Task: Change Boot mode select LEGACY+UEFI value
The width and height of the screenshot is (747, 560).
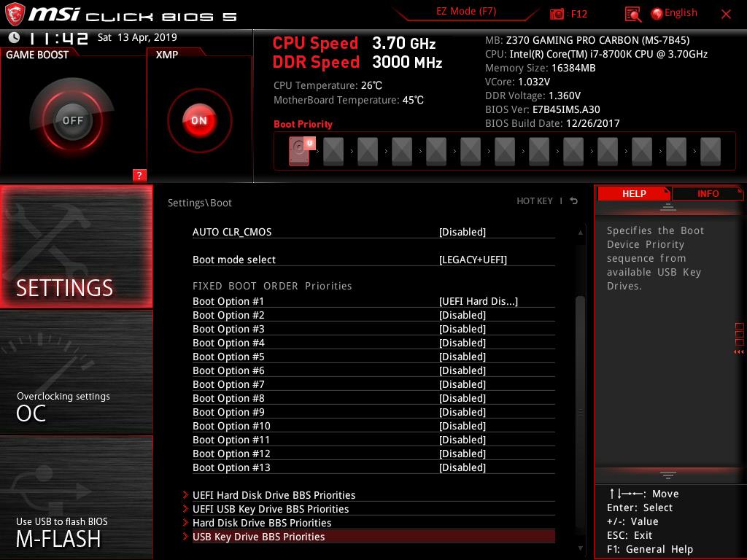Action: click(x=473, y=260)
